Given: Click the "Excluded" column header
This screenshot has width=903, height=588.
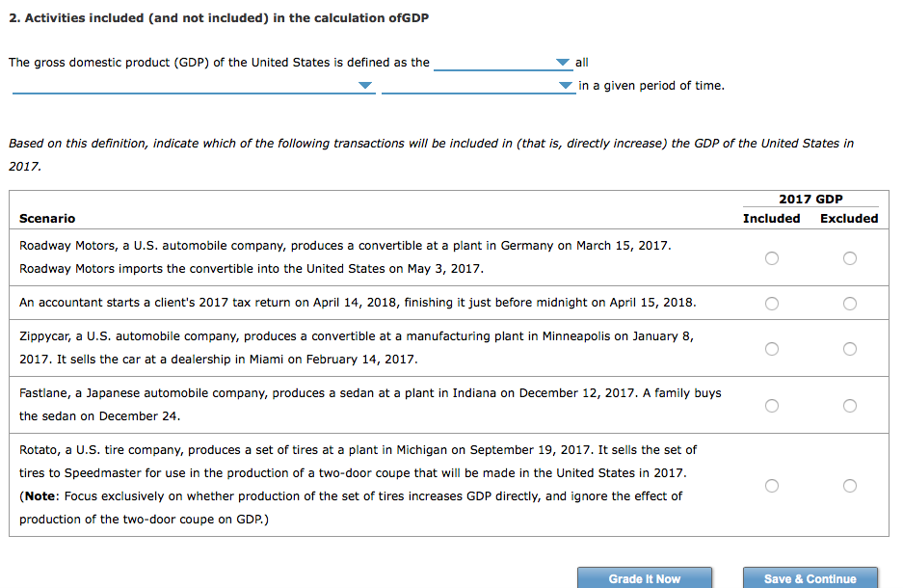Looking at the screenshot, I should coord(849,219).
